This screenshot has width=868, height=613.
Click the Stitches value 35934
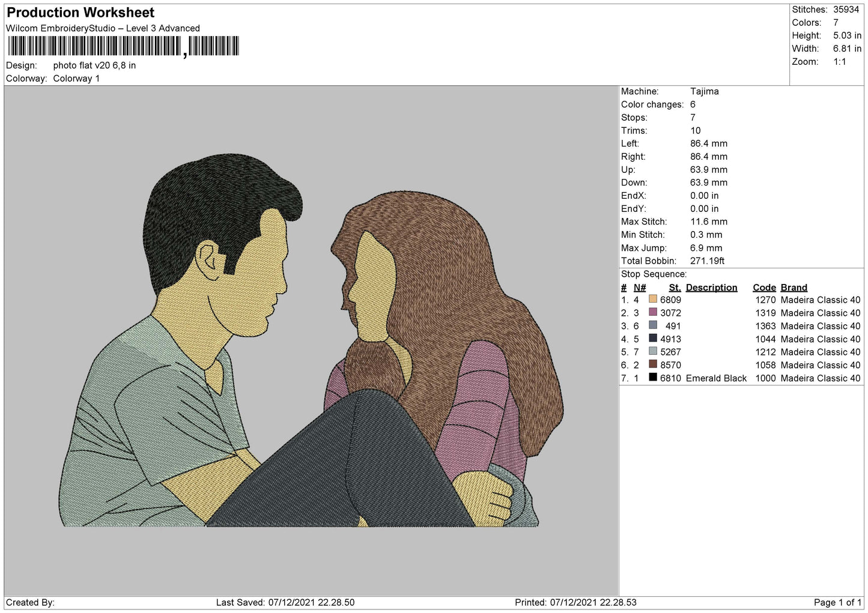[x=846, y=10]
